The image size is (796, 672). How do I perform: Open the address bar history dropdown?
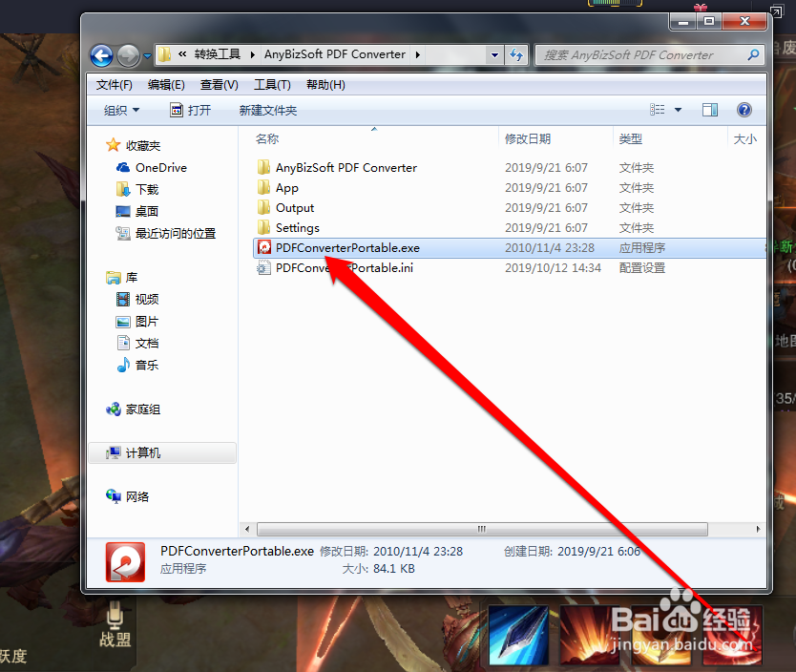point(494,54)
